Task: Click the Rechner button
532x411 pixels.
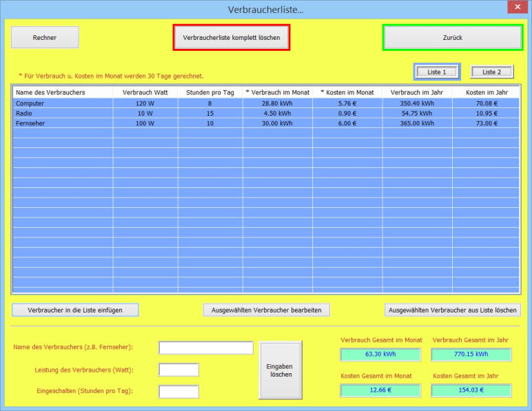Action: [45, 38]
